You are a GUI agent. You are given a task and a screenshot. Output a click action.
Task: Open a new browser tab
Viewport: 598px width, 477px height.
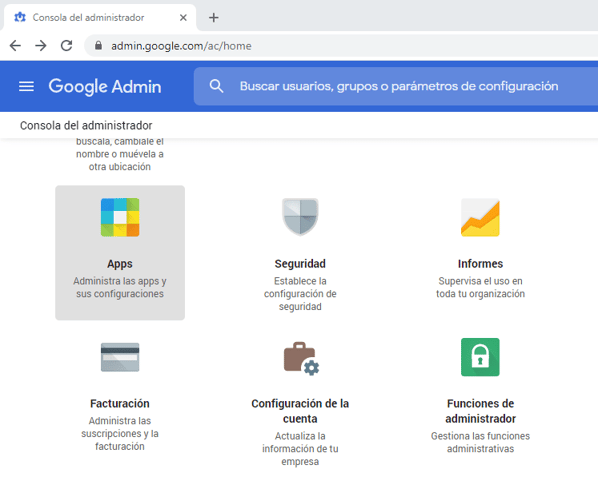click(x=214, y=18)
